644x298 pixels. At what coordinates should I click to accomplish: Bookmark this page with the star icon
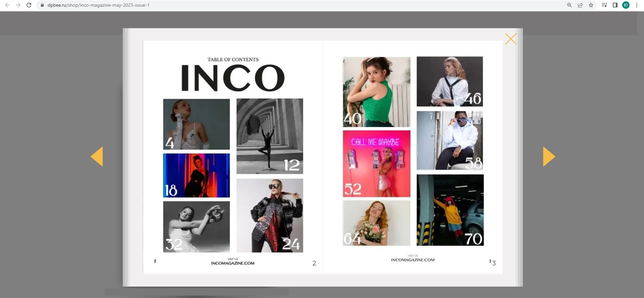click(591, 5)
